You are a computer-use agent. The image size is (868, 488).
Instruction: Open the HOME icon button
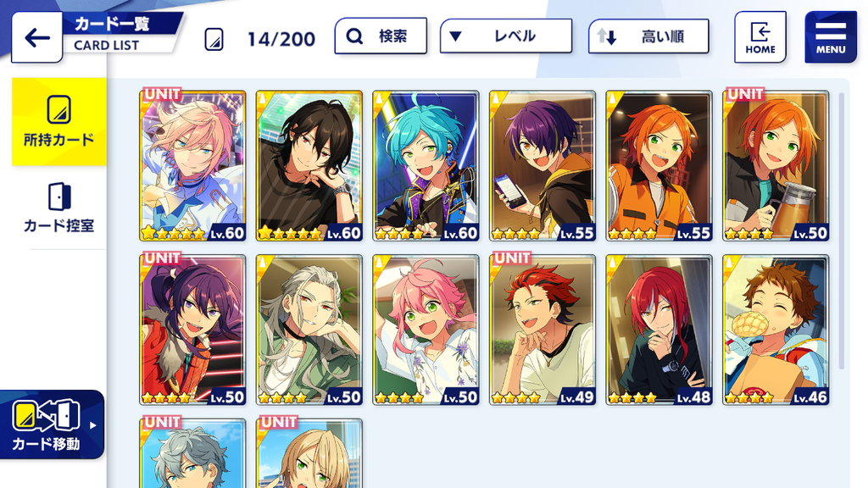click(760, 37)
